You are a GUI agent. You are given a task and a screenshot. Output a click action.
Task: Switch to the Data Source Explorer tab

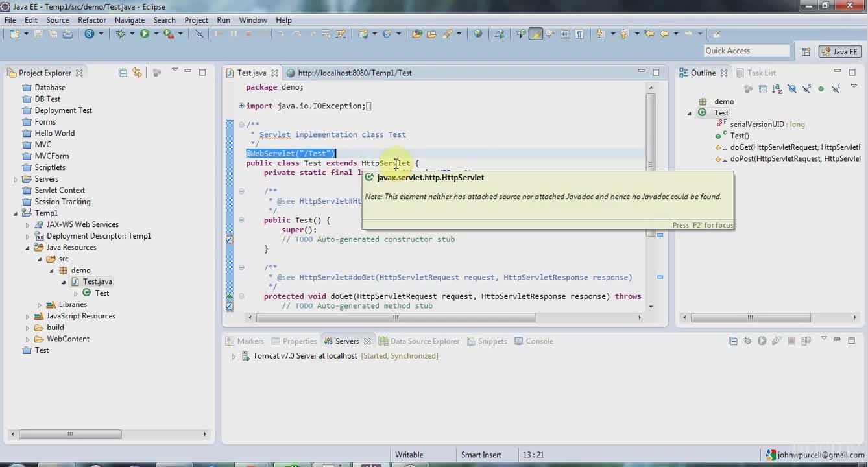(x=419, y=341)
